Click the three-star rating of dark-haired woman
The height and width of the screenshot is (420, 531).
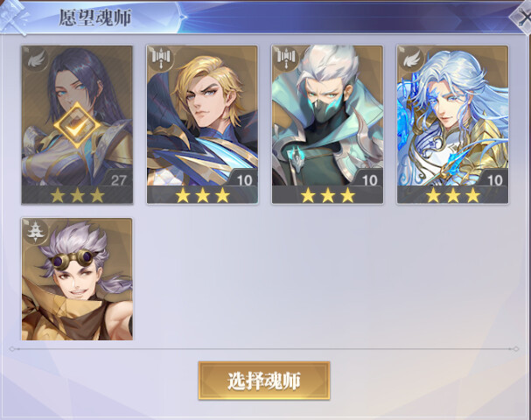77,195
